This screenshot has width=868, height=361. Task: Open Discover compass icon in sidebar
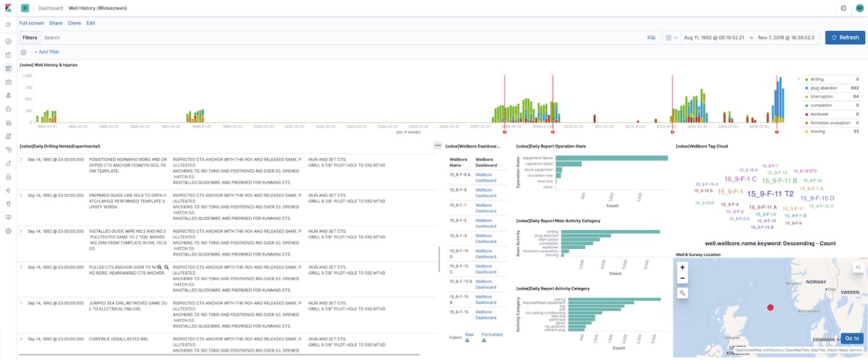point(8,41)
